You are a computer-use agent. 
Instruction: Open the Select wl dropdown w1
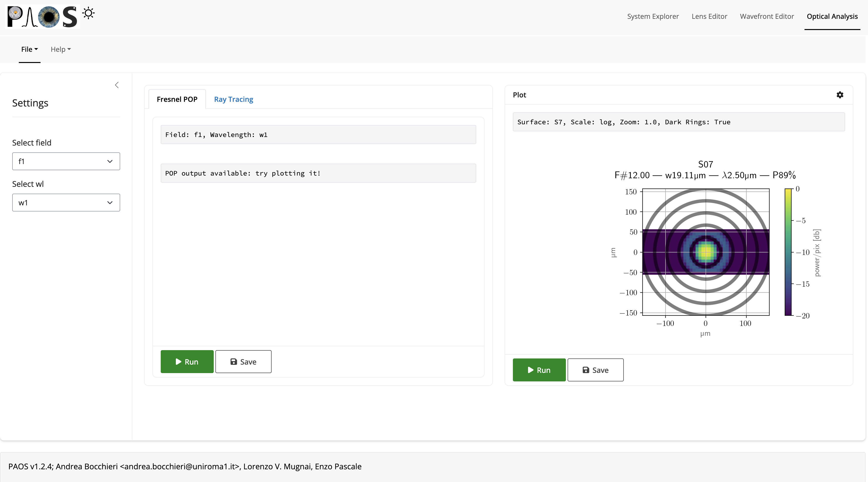pos(66,202)
